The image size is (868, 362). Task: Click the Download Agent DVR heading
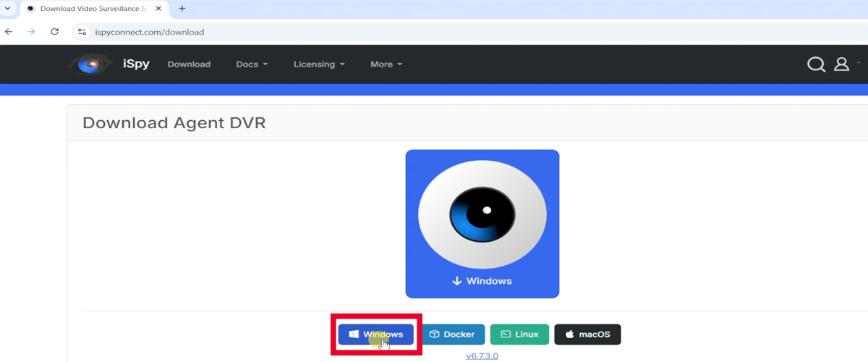(174, 123)
